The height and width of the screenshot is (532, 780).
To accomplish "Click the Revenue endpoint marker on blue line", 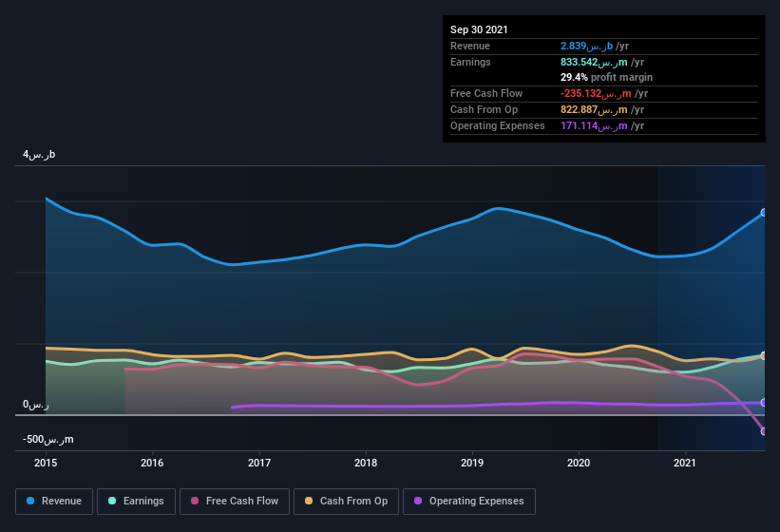I will [x=764, y=213].
